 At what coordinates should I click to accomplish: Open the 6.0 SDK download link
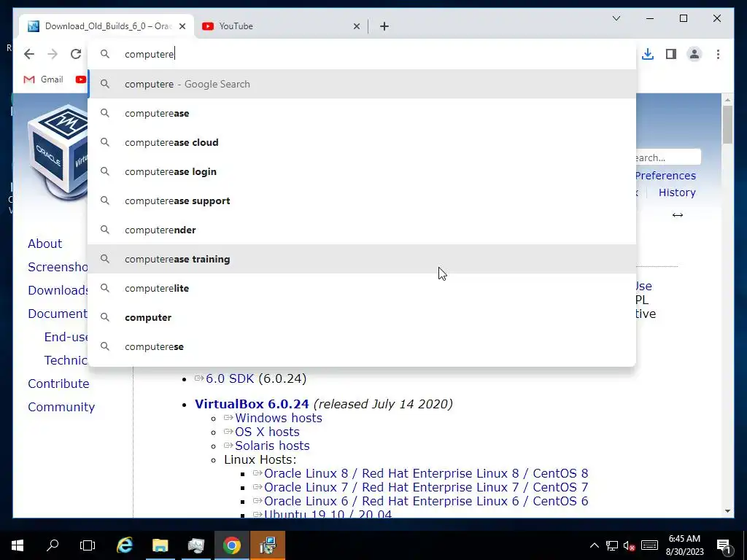230,378
